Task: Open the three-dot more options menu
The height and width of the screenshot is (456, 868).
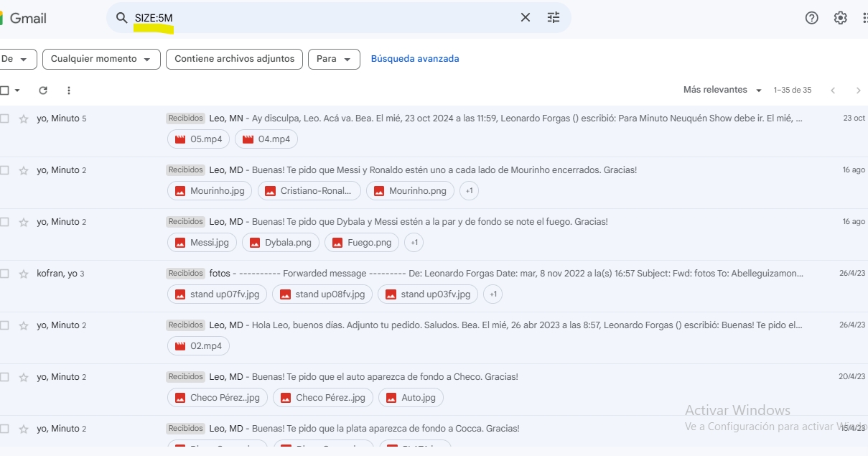Action: 69,90
